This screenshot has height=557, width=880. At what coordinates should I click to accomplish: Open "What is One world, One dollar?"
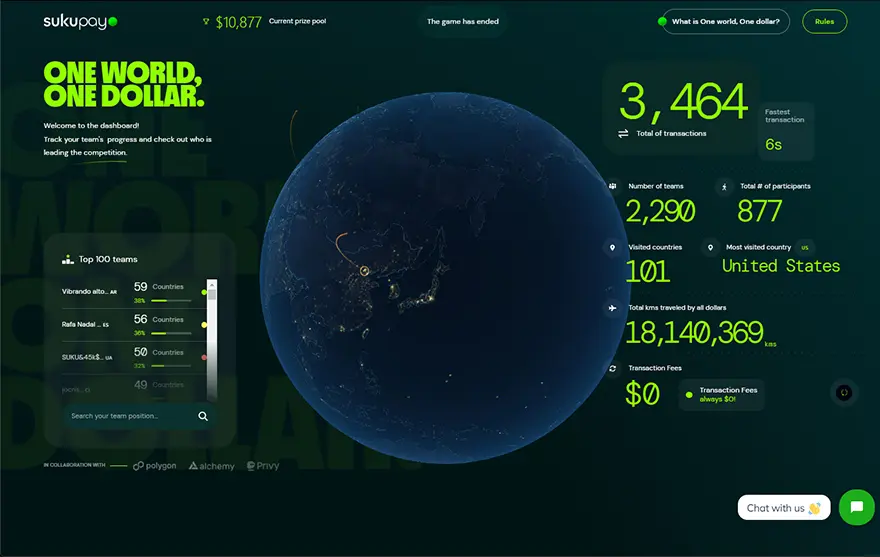(725, 21)
